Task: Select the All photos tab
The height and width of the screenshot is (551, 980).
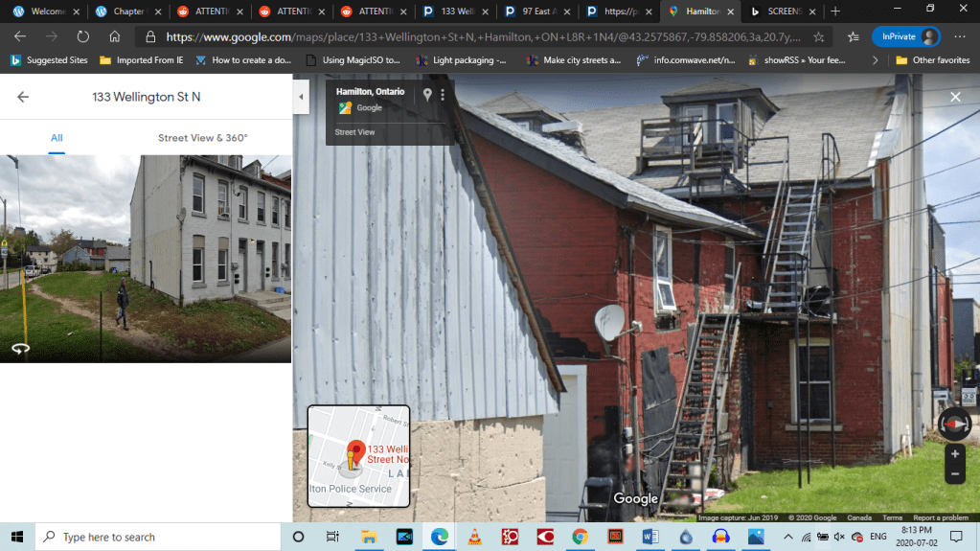Action: coord(57,138)
